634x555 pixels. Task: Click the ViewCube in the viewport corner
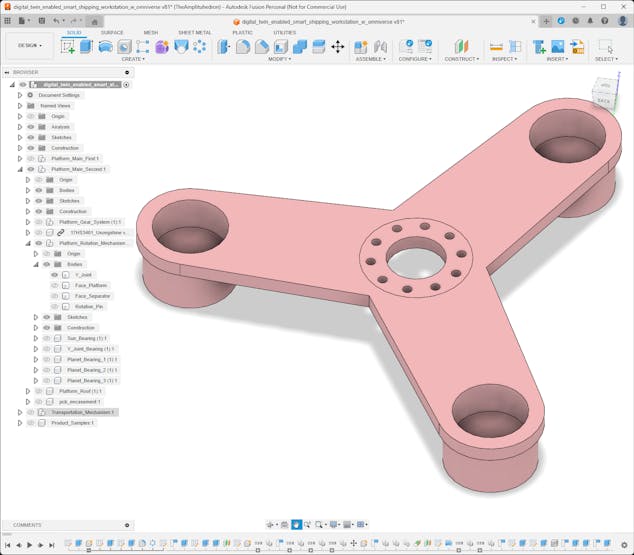point(603,94)
